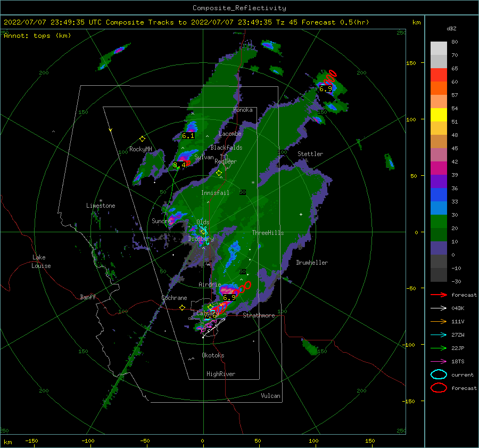This screenshot has width=479, height=448.
Task: Click the Lake Louise label
Action: pos(41,262)
